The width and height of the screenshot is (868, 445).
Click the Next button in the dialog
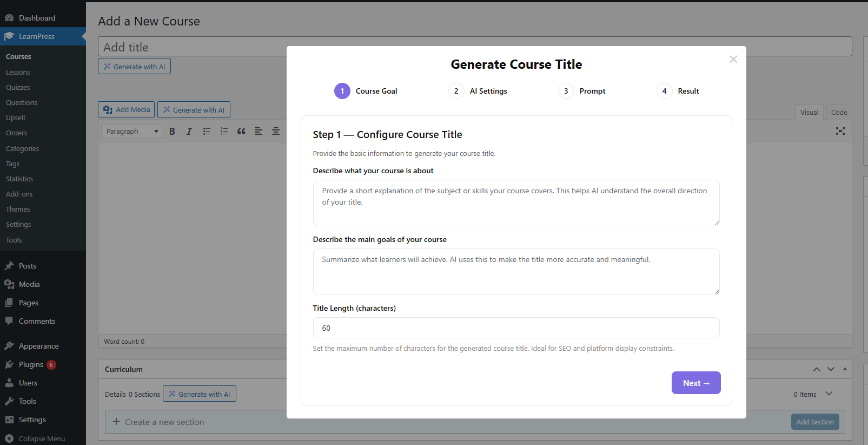coord(695,383)
